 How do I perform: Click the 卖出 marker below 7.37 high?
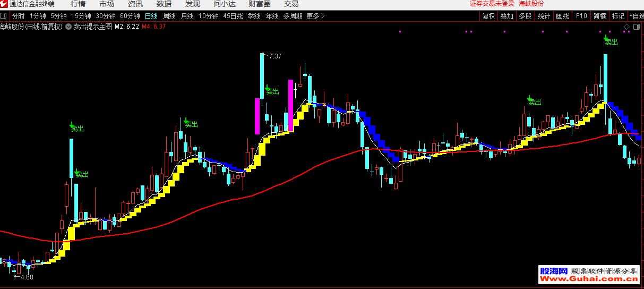pyautogui.click(x=272, y=91)
